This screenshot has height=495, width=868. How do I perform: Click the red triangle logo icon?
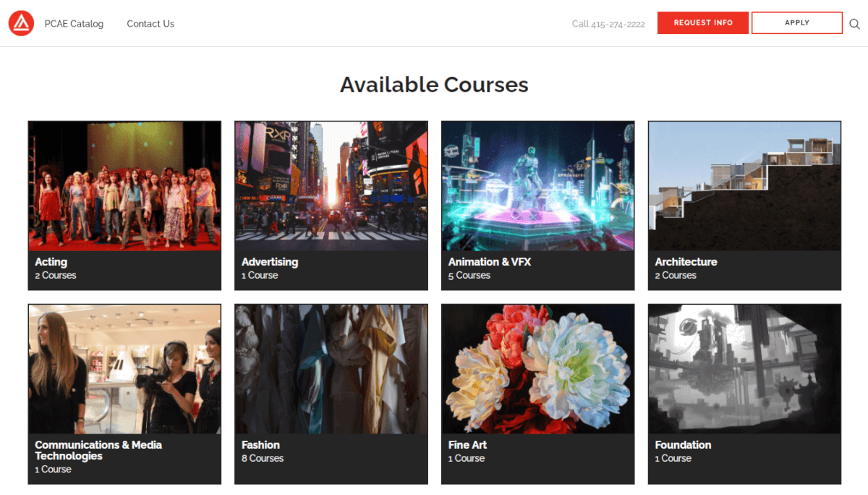tap(21, 24)
